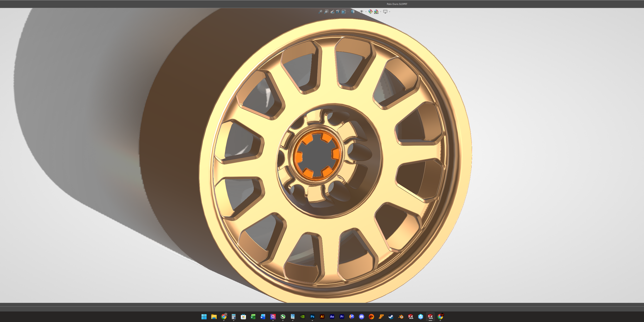The height and width of the screenshot is (322, 644).
Task: Click the Display Style icon
Action: tap(353, 12)
